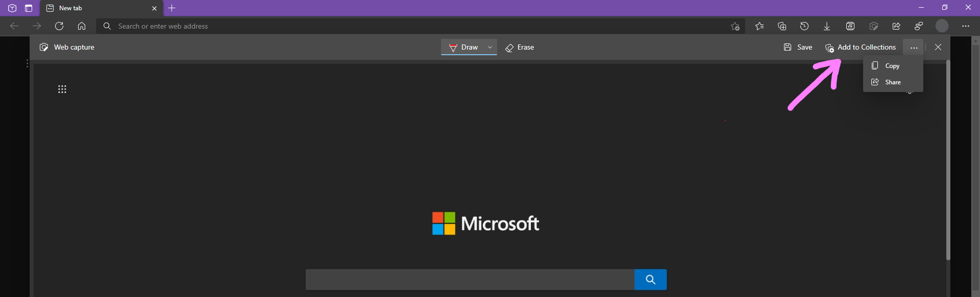Viewport: 980px width, 297px height.
Task: Select the Draw tool
Action: click(x=463, y=47)
